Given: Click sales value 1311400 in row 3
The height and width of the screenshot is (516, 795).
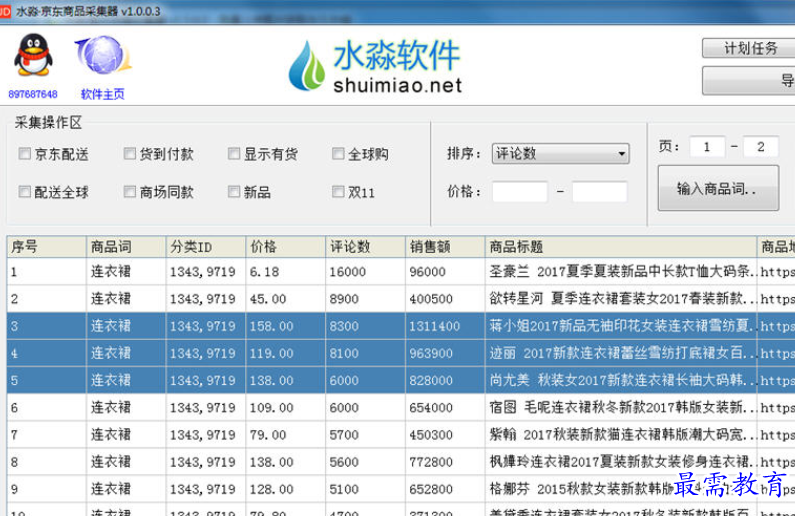Looking at the screenshot, I should click(x=435, y=326).
